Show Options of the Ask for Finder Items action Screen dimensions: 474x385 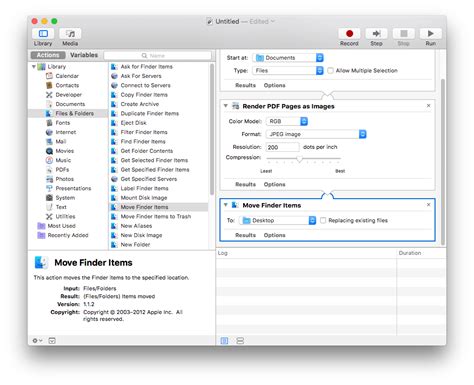coord(275,85)
